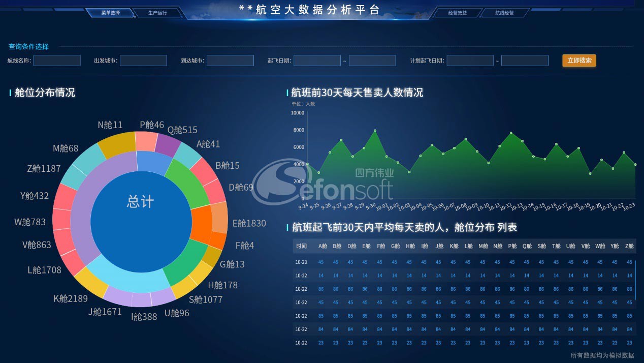Click the cabin table's vertical scrollbar

coord(635,280)
